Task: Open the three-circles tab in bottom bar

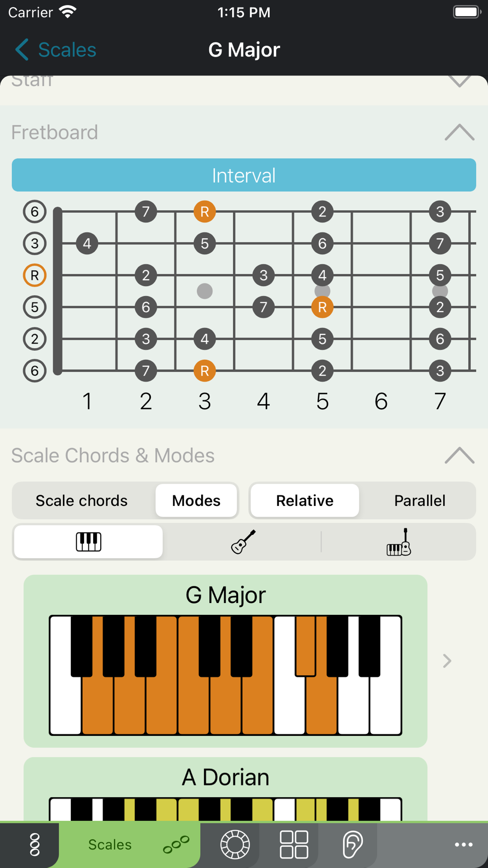Action: tap(35, 844)
